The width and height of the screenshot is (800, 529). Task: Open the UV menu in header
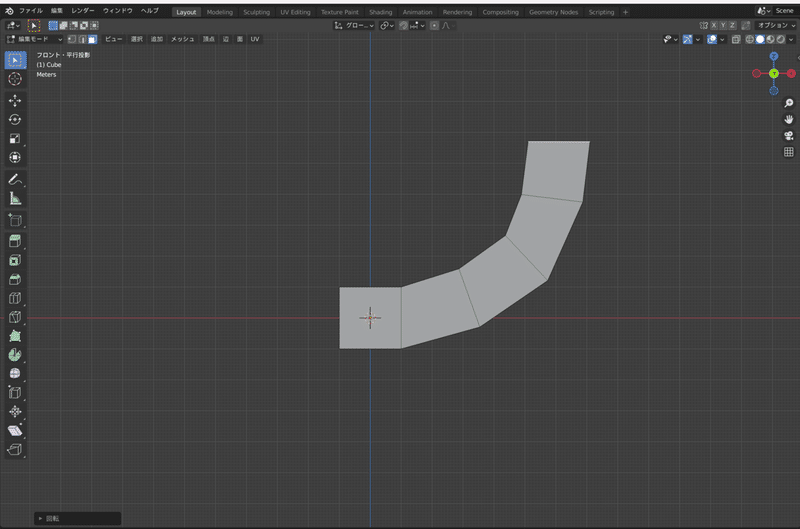point(255,39)
